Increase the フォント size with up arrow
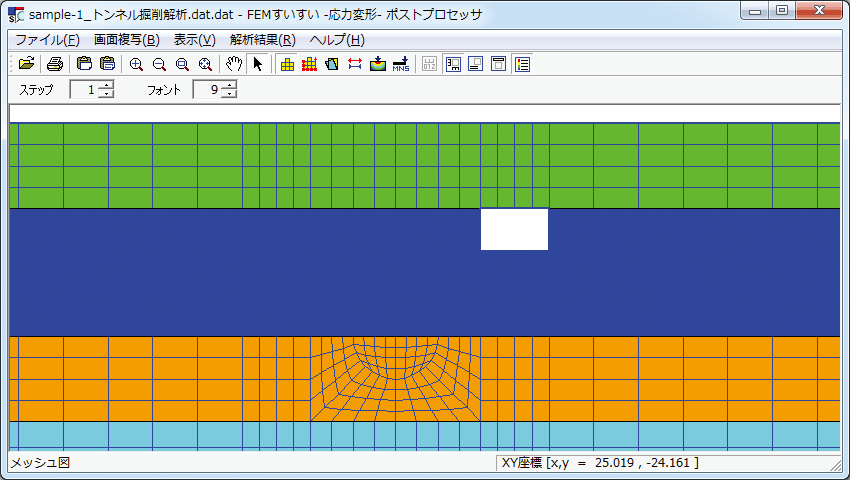850x480 pixels. click(x=230, y=86)
